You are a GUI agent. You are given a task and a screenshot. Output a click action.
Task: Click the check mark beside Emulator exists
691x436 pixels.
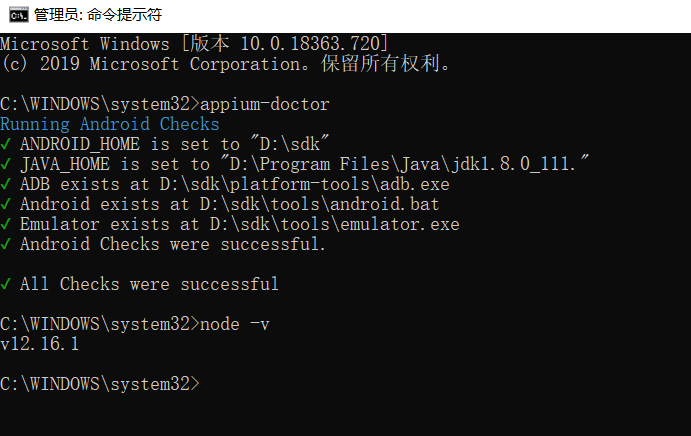pyautogui.click(x=6, y=224)
